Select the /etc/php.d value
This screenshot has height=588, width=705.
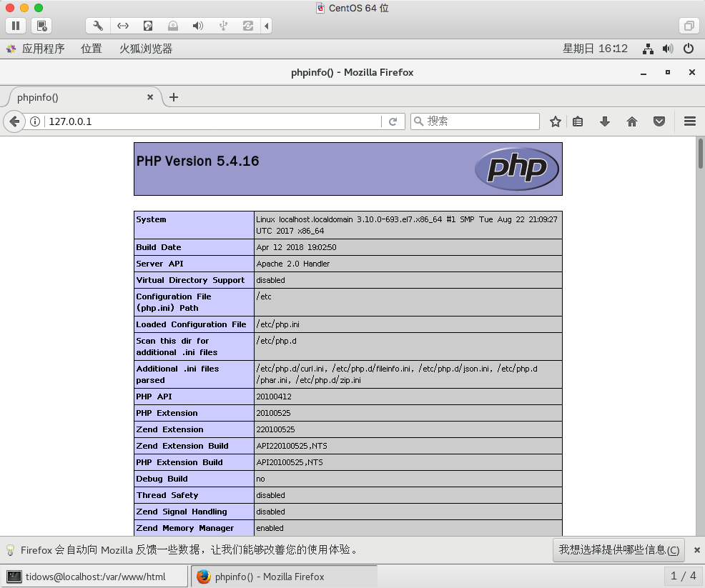[x=277, y=341]
